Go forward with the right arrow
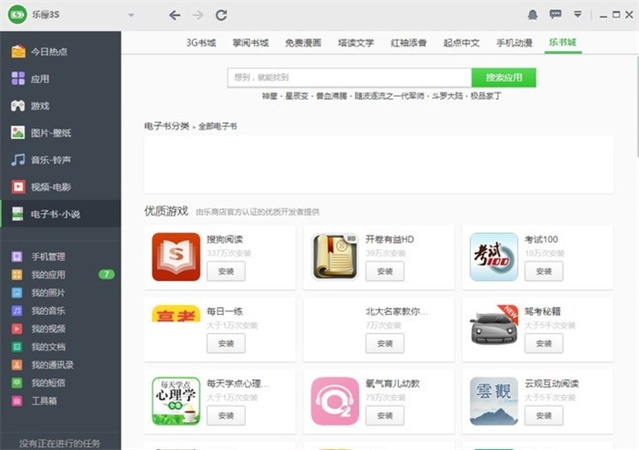Screen dimensions: 639x450 click(198, 15)
